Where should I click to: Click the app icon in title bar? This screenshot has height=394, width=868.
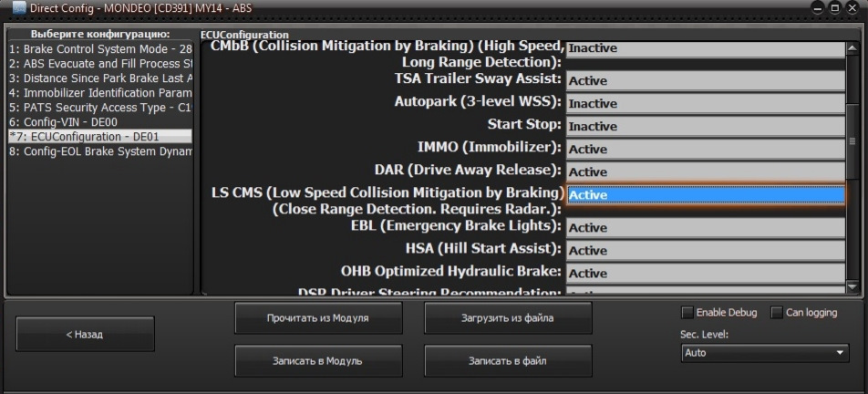(18, 7)
